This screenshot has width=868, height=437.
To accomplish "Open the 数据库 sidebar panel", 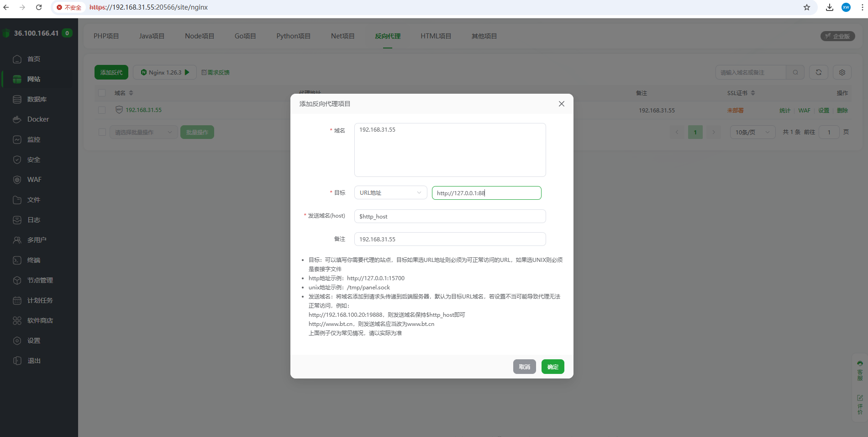I will click(x=36, y=99).
